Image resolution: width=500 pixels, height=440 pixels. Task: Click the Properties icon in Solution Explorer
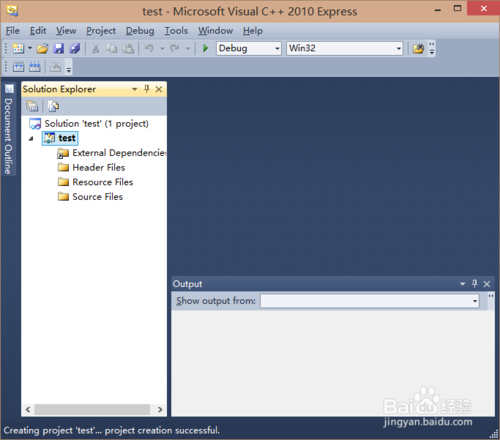32,106
